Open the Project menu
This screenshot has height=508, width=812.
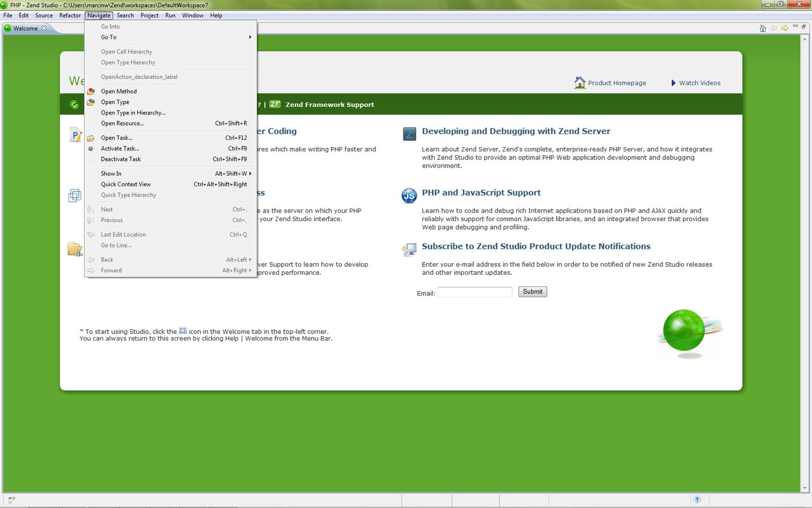149,15
